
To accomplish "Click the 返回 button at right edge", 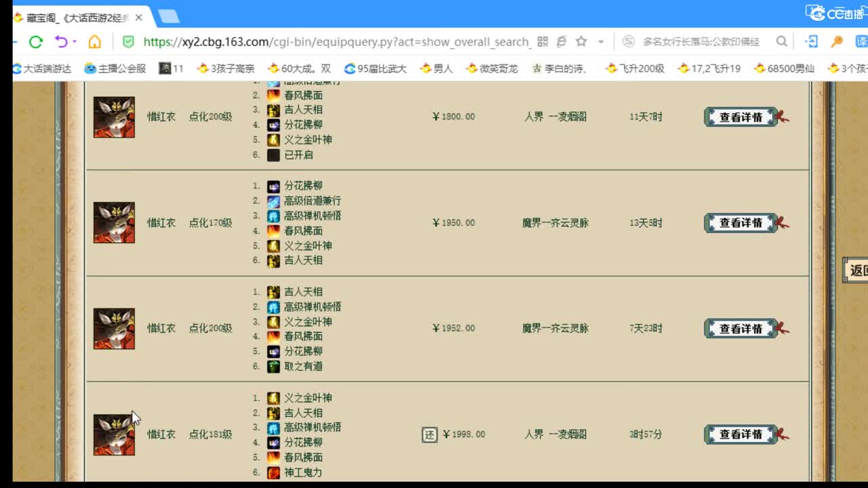I will [856, 270].
